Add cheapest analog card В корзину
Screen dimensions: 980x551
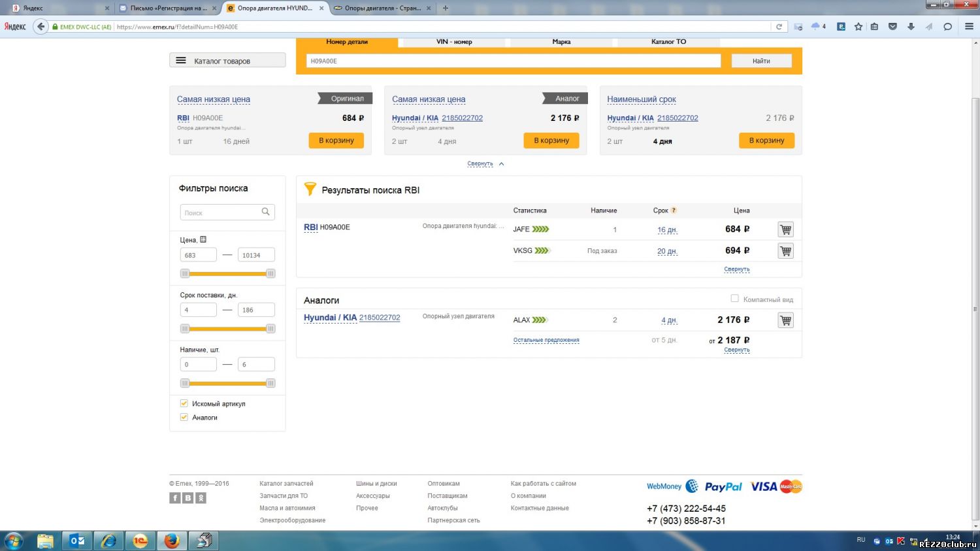coord(551,141)
